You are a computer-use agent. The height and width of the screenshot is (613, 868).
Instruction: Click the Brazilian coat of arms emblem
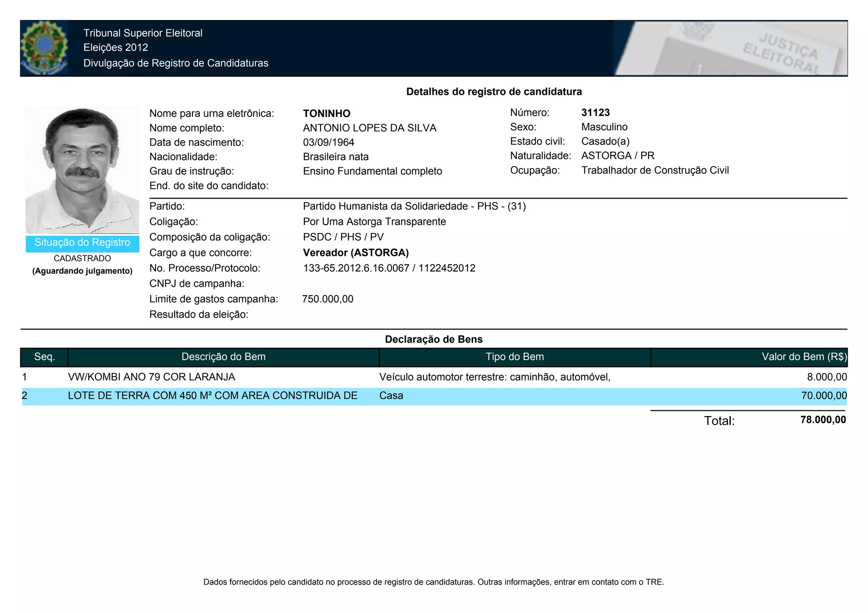pos(44,48)
